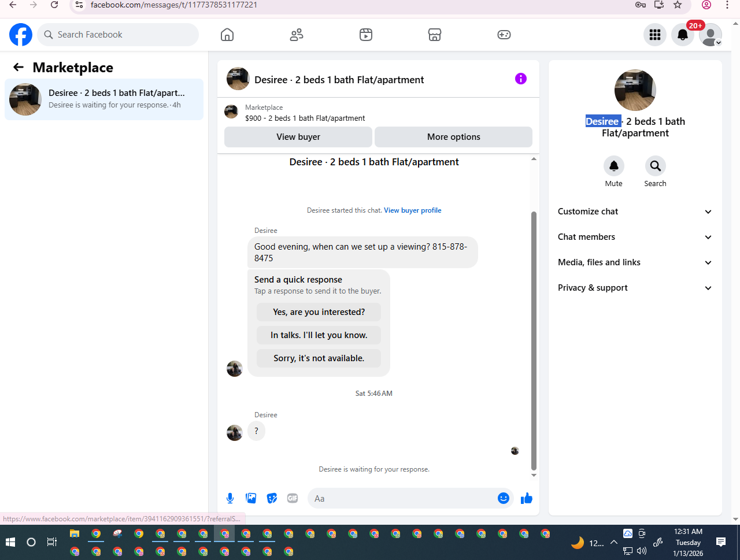Open the $900 - 2 beds 1 bath listing link
740x560 pixels.
pyautogui.click(x=305, y=118)
